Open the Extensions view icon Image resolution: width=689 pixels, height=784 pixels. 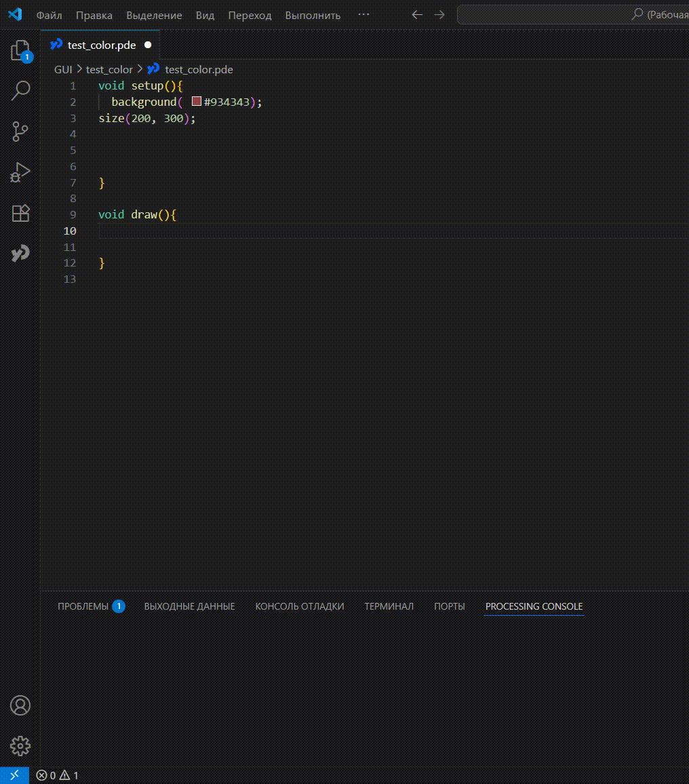20,213
